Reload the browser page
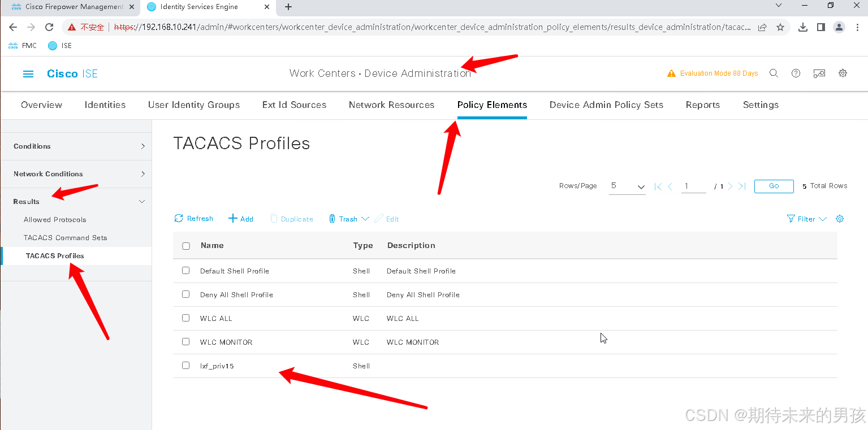 (x=49, y=27)
